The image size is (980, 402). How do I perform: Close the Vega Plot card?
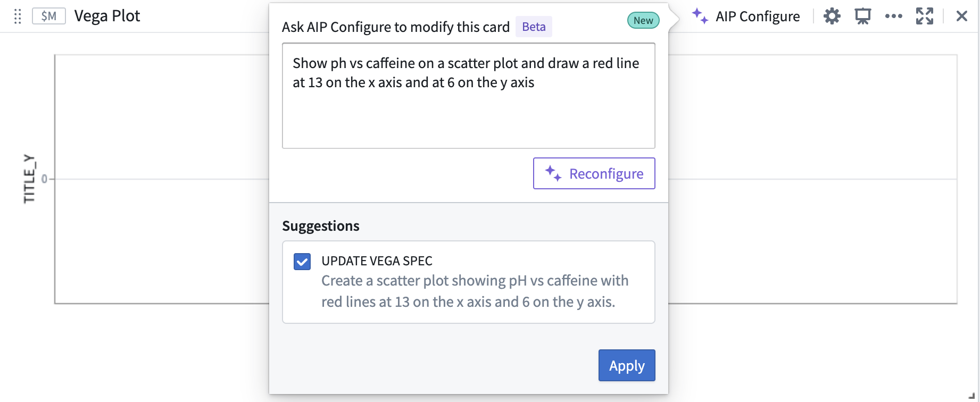click(x=962, y=16)
